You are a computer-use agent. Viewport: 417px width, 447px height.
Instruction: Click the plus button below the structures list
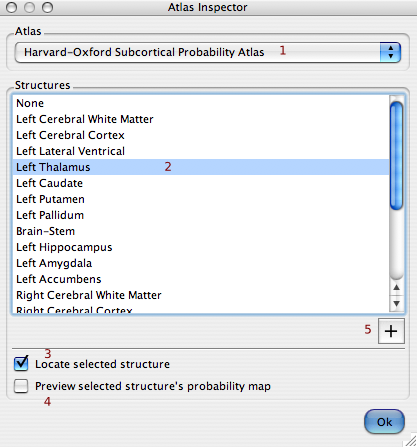point(391,331)
